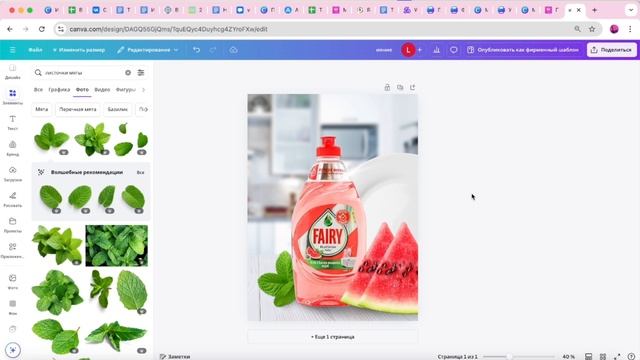The width and height of the screenshot is (640, 360).
Task: Open the Файл menu
Action: coord(35,50)
